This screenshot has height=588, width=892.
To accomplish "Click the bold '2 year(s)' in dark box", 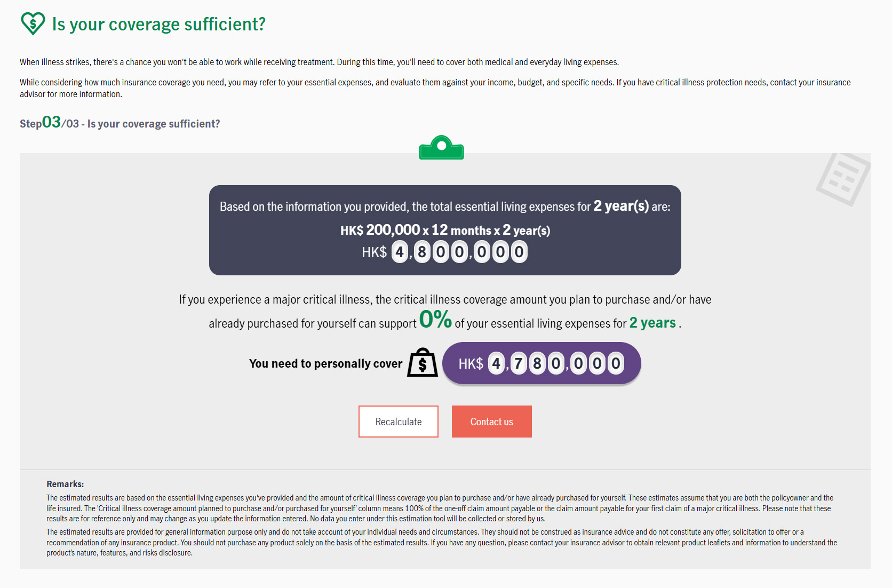I will pyautogui.click(x=622, y=206).
